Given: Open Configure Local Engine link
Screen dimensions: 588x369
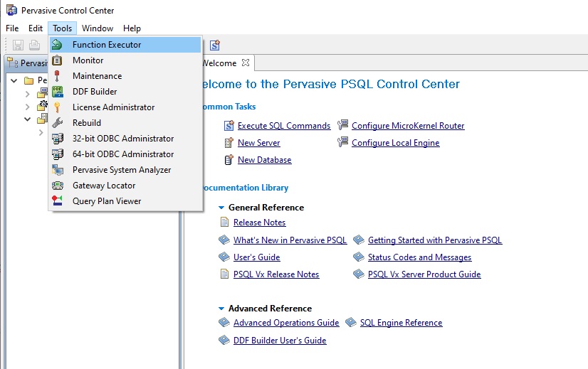Looking at the screenshot, I should tap(396, 143).
